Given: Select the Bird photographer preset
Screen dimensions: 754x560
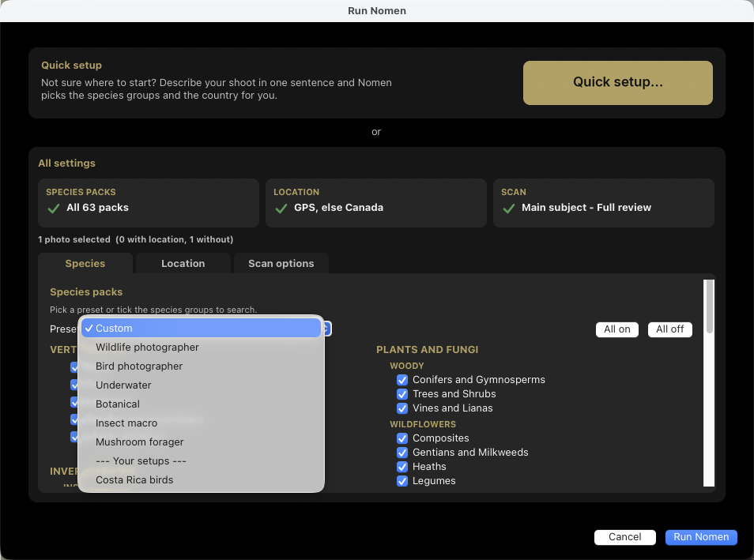Looking at the screenshot, I should click(x=201, y=366).
